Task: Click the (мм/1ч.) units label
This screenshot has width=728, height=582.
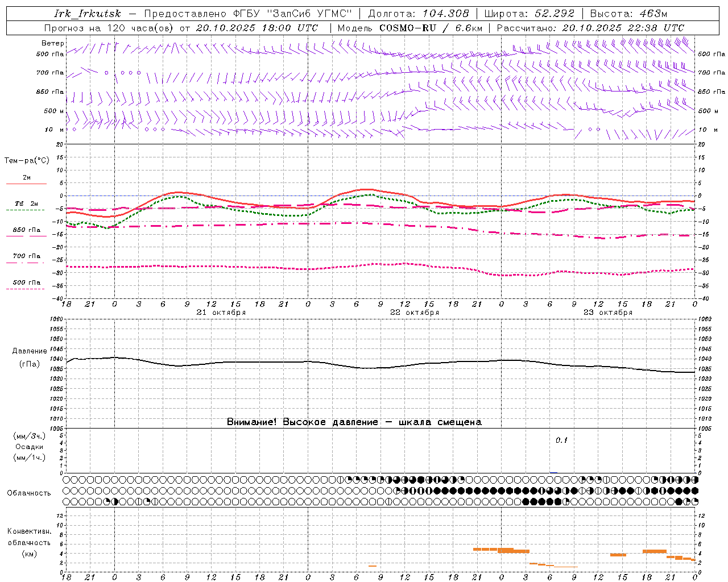Action: [x=30, y=458]
